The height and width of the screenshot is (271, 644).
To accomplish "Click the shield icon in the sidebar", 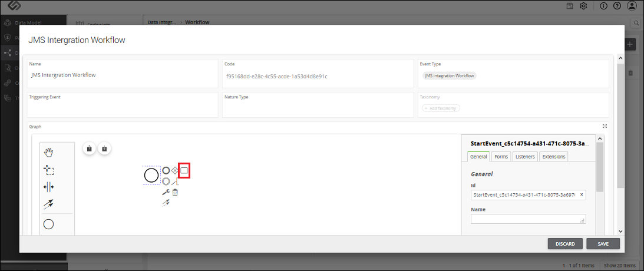I will (x=6, y=38).
